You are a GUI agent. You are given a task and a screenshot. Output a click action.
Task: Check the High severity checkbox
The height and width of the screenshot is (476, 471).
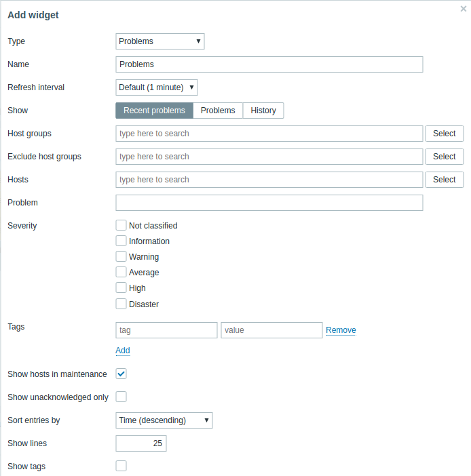point(121,287)
